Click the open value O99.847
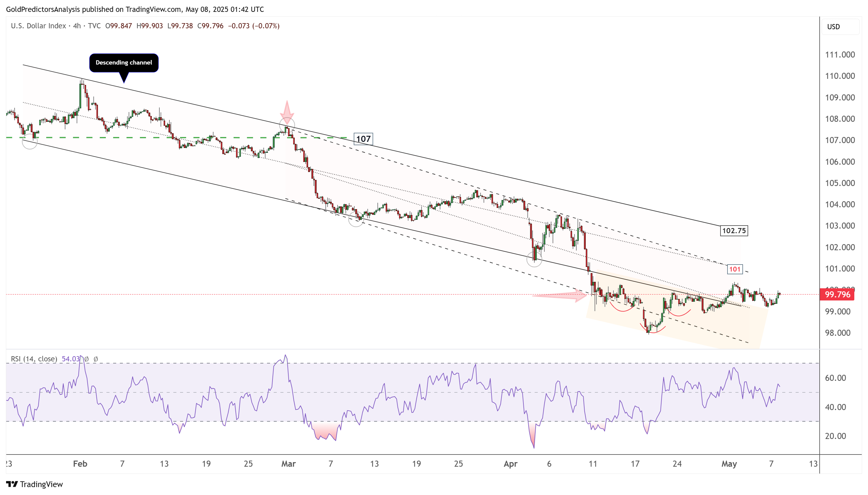This screenshot has height=495, width=868. point(119,26)
